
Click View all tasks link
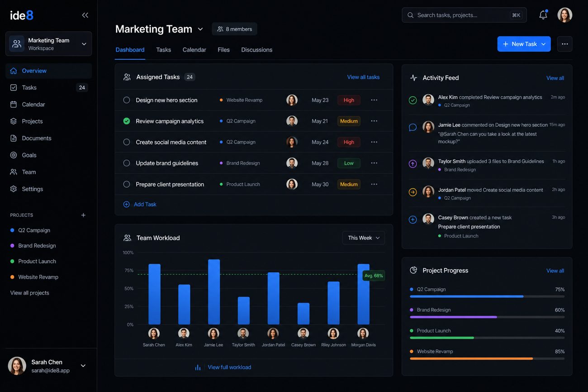363,77
